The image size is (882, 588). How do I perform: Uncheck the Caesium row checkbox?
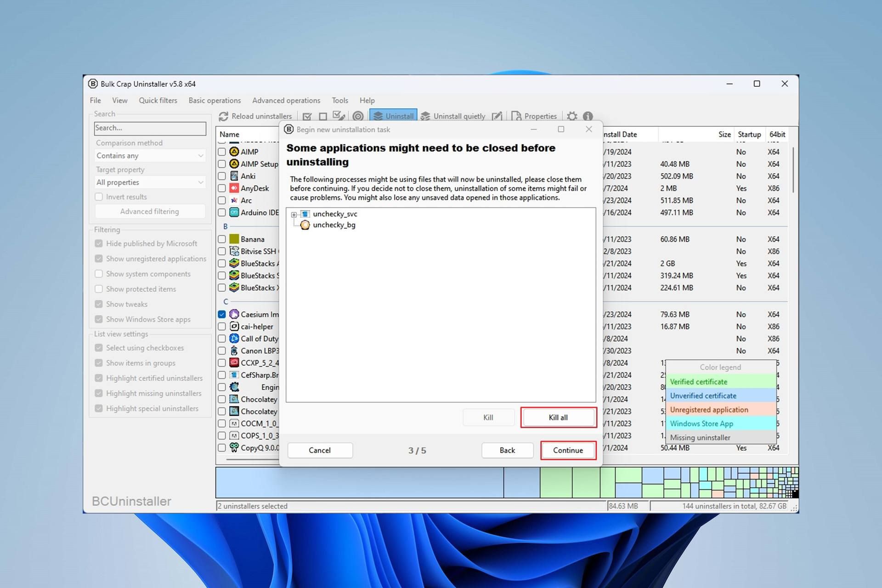click(222, 314)
